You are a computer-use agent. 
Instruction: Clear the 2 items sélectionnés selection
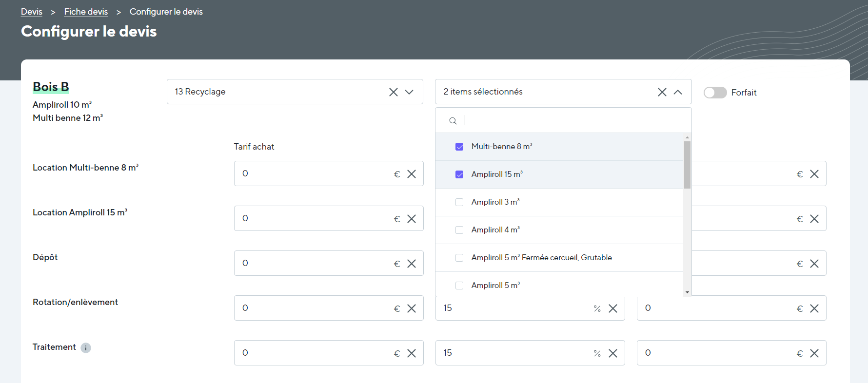tap(662, 92)
